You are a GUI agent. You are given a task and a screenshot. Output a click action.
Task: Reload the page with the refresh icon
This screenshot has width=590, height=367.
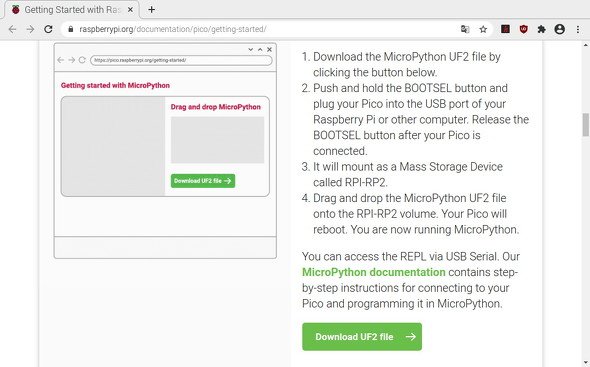pyautogui.click(x=48, y=29)
